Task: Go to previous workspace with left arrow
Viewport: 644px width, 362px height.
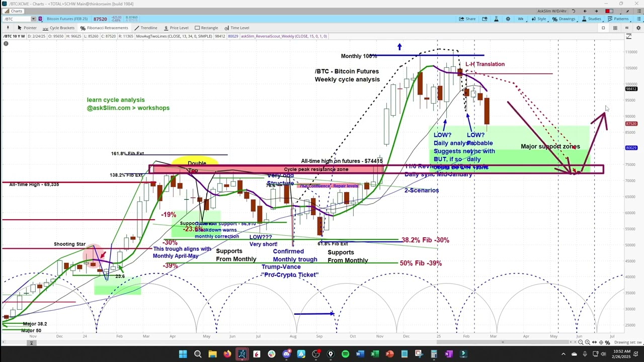Action: pyautogui.click(x=585, y=11)
